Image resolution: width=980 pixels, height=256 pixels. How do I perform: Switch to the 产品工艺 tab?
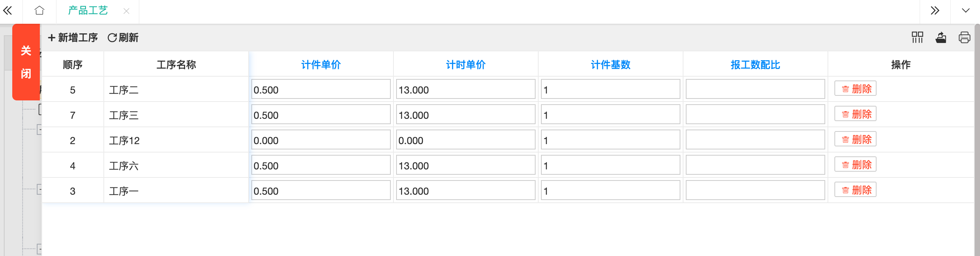(88, 11)
